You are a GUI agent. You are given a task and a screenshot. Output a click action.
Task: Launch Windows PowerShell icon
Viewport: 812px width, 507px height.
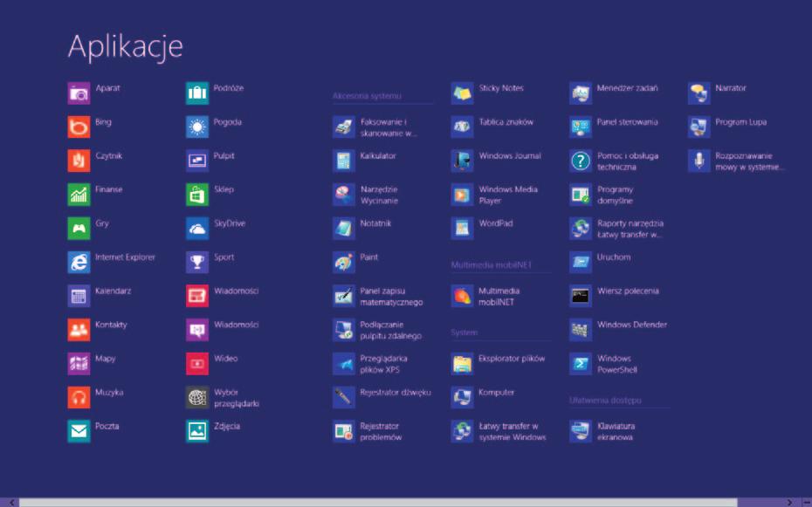[581, 363]
